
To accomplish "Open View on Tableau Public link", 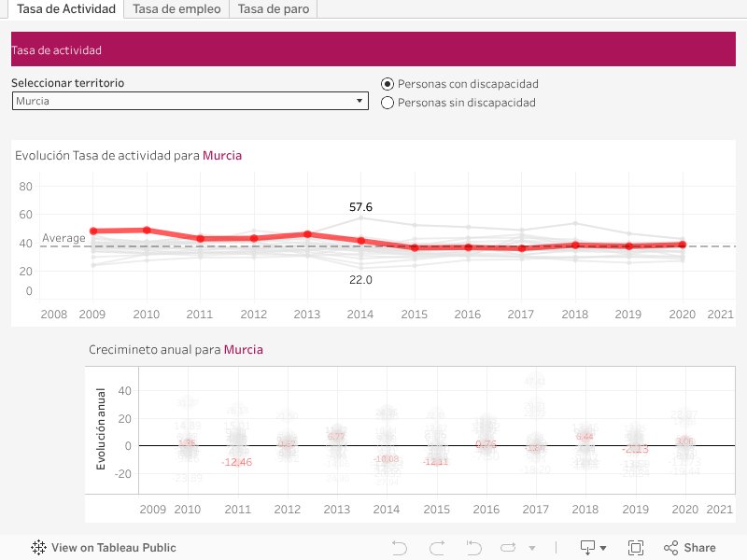I will (x=113, y=548).
